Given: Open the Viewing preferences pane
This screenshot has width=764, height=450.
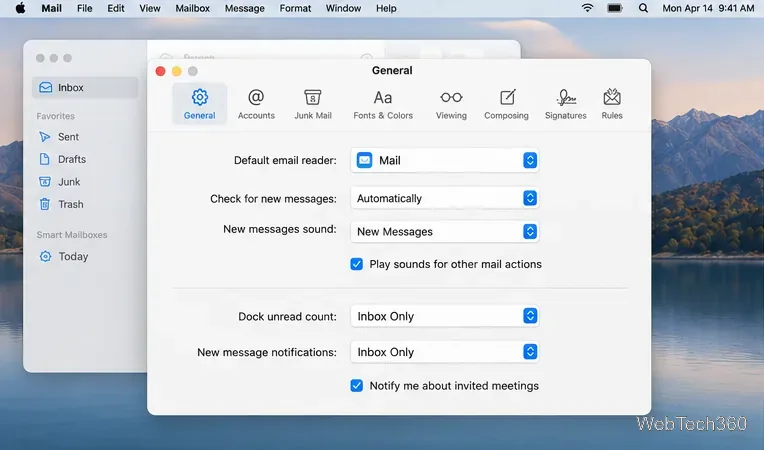Looking at the screenshot, I should point(451,104).
